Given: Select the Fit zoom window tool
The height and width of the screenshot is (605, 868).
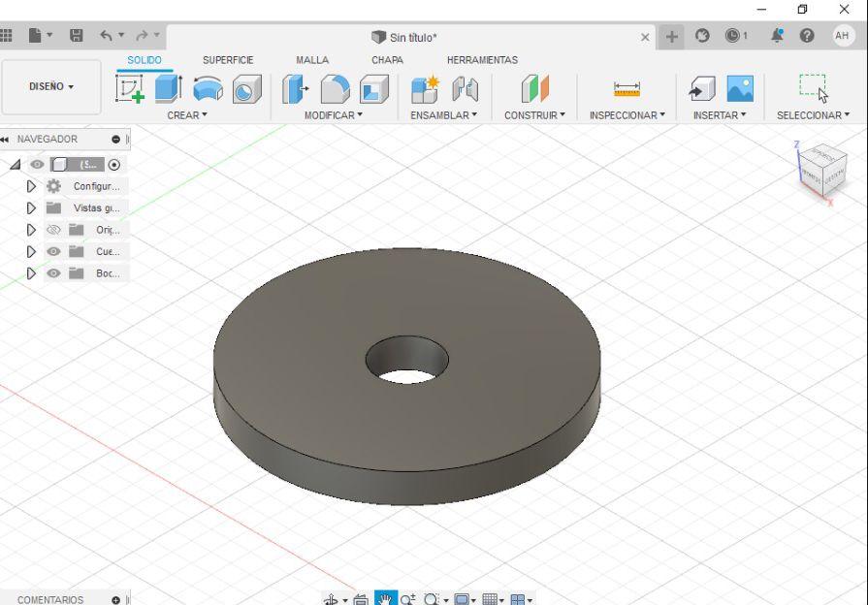Looking at the screenshot, I should click(x=432, y=599).
